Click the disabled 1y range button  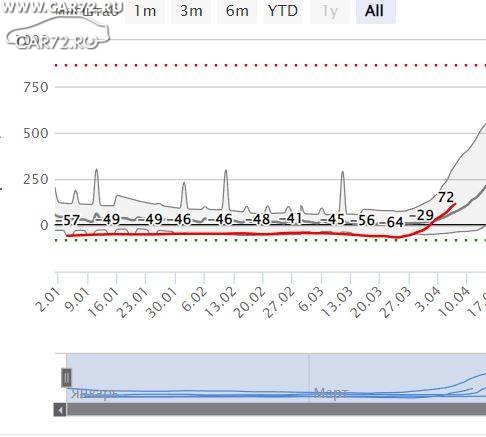pos(330,11)
